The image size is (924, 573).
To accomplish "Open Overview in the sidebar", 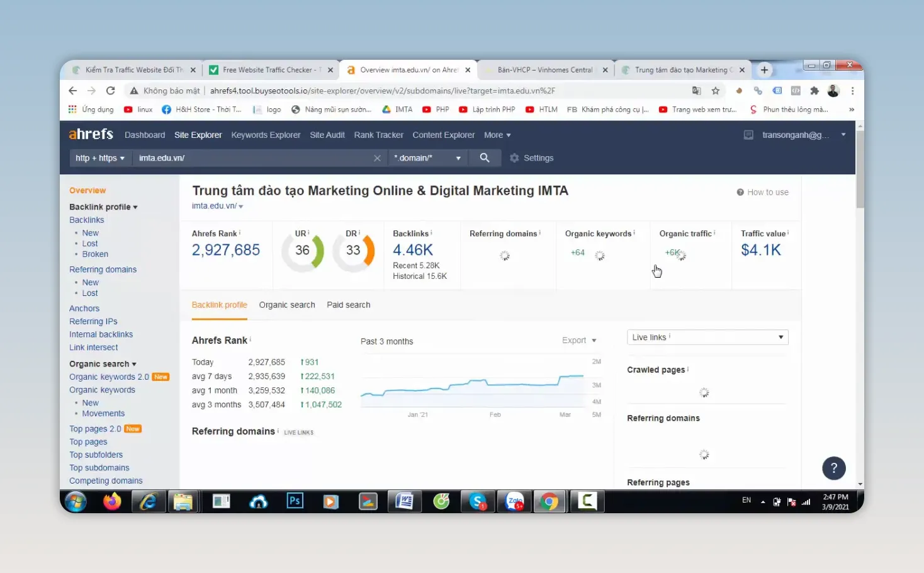I will point(87,190).
